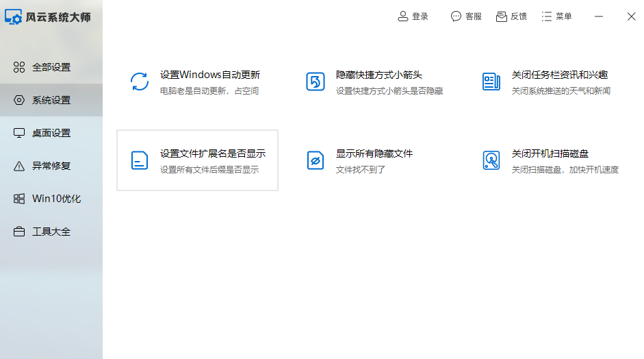Click the 反馈 envelope icon

click(502, 16)
